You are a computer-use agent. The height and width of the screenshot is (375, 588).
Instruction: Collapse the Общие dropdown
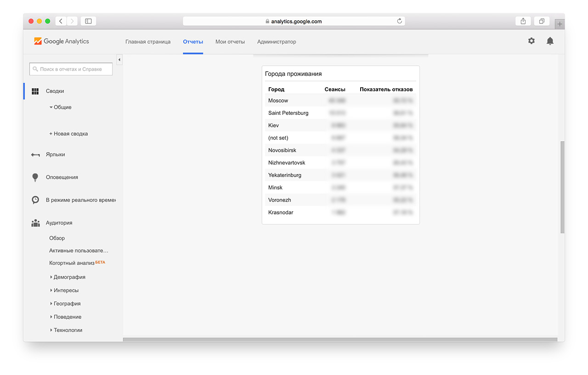click(60, 107)
